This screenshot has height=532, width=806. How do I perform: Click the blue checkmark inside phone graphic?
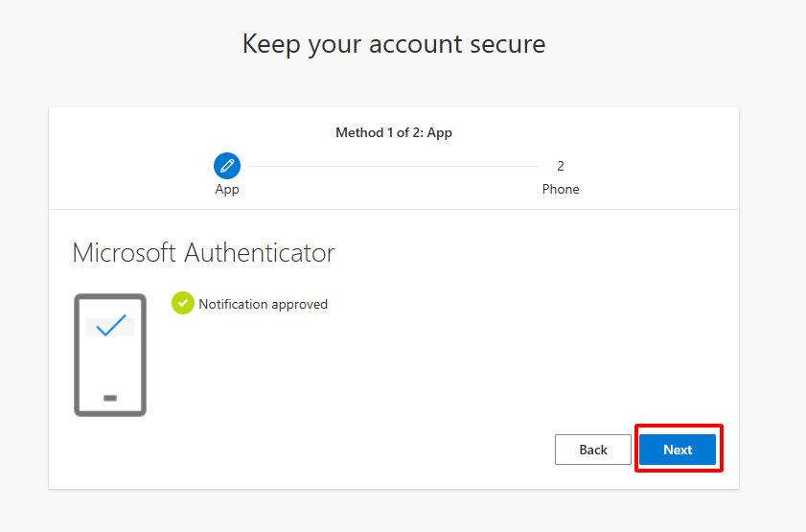(111, 325)
